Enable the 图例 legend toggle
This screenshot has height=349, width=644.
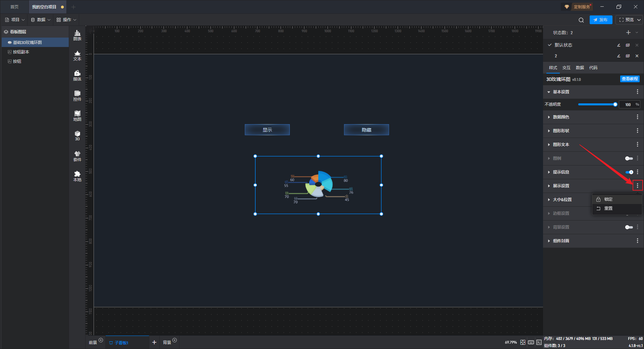coord(629,158)
